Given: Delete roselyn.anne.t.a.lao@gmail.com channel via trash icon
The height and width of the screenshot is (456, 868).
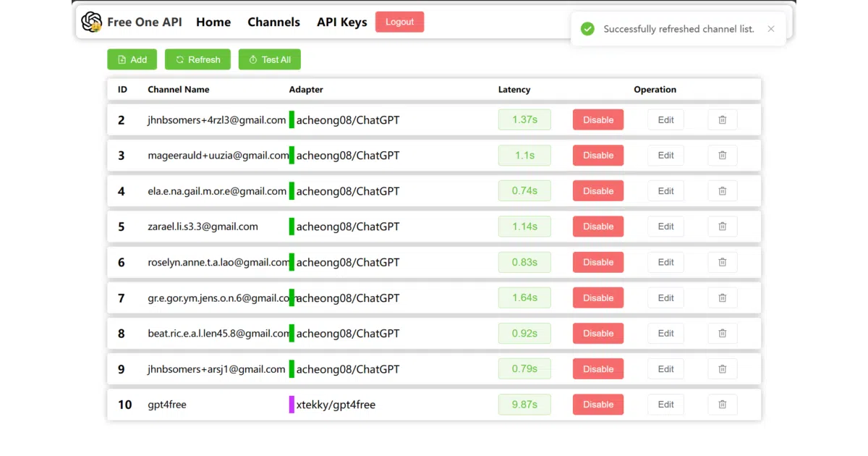Looking at the screenshot, I should [722, 262].
